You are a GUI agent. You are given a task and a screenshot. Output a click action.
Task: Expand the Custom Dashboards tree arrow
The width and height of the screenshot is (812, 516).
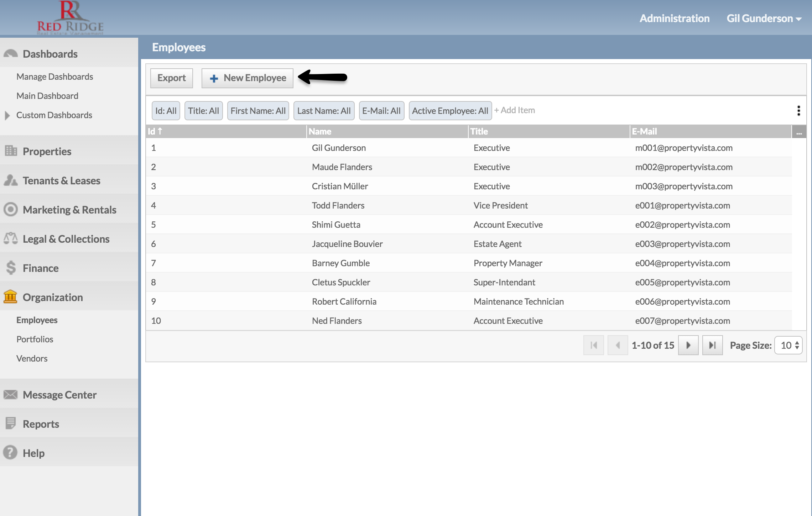tap(7, 115)
